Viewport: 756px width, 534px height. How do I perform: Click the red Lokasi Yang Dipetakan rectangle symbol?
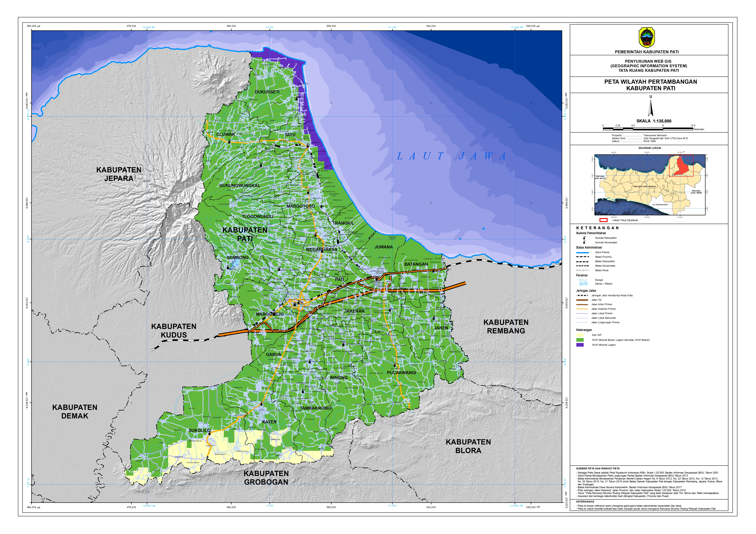coord(603,220)
